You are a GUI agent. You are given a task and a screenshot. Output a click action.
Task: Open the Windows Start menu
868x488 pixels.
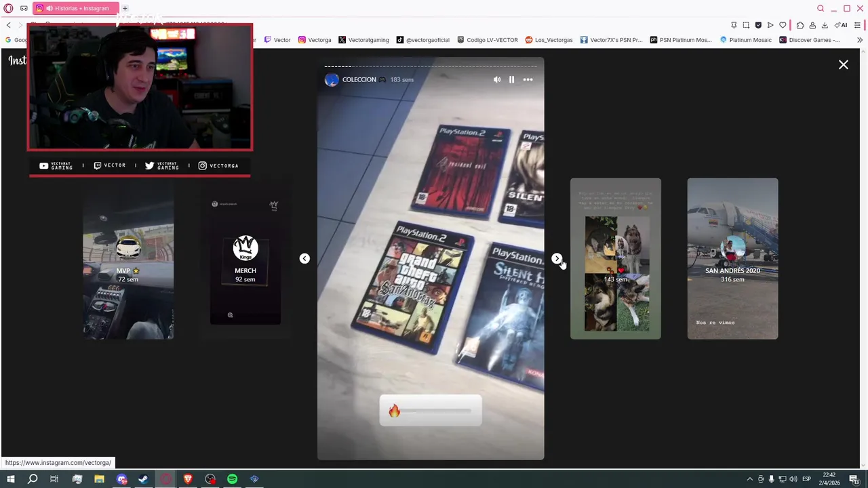pos(10,479)
